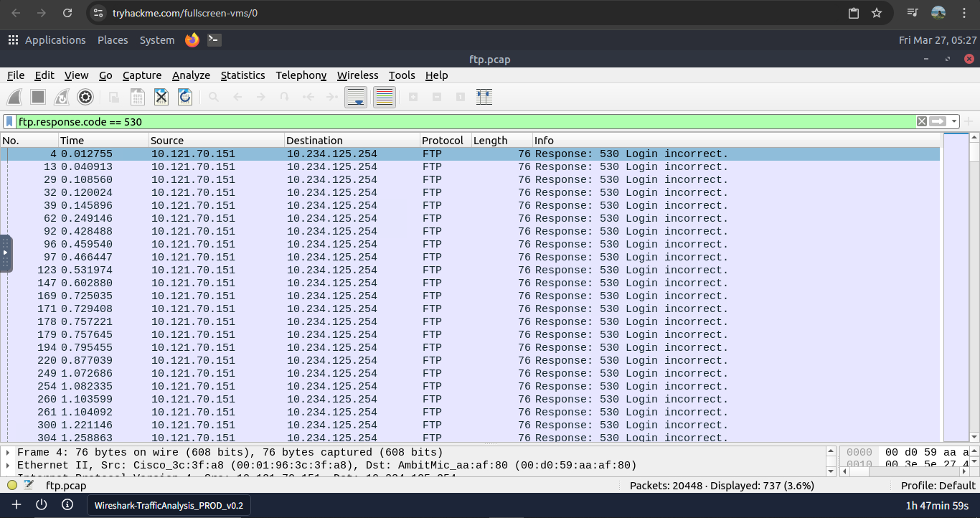Click the display filter bookmark icon
The width and height of the screenshot is (980, 518).
(x=9, y=122)
